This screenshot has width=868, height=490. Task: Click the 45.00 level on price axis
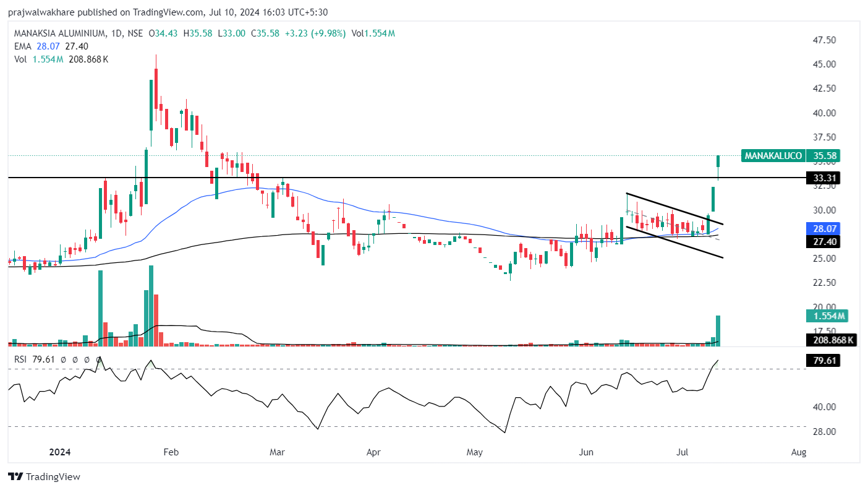pos(823,64)
